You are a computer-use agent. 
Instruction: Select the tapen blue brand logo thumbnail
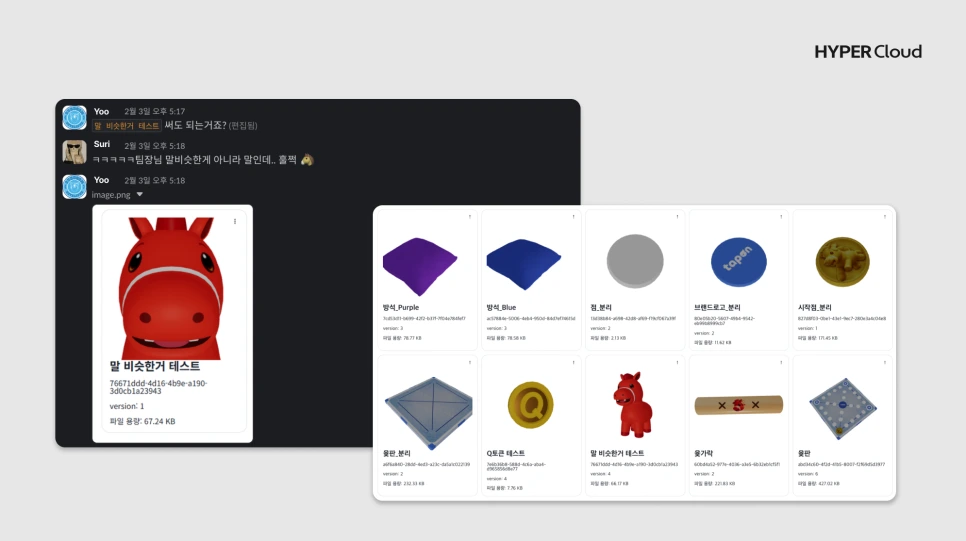click(x=739, y=262)
